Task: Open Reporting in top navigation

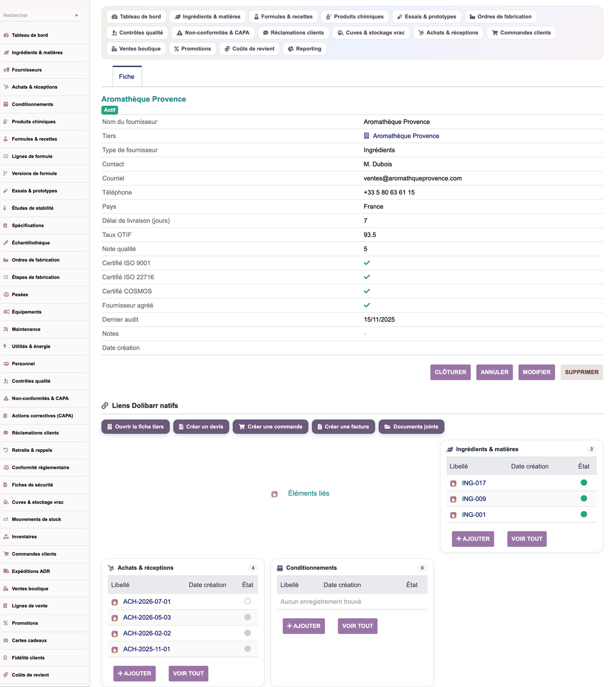Action: click(x=305, y=49)
